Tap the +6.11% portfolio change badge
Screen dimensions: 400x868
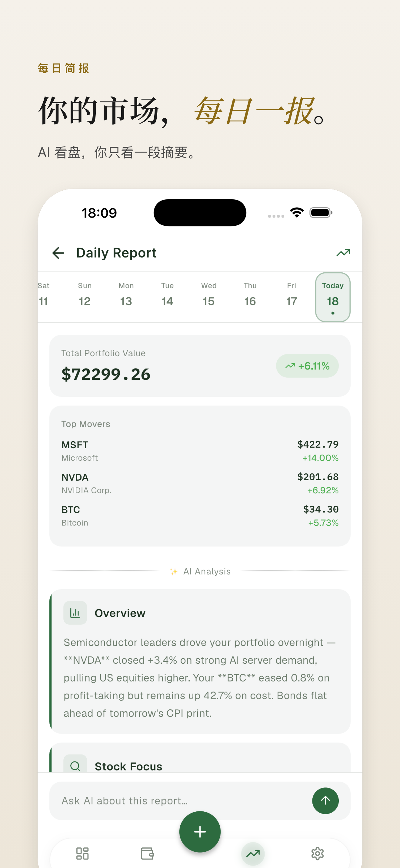click(307, 366)
